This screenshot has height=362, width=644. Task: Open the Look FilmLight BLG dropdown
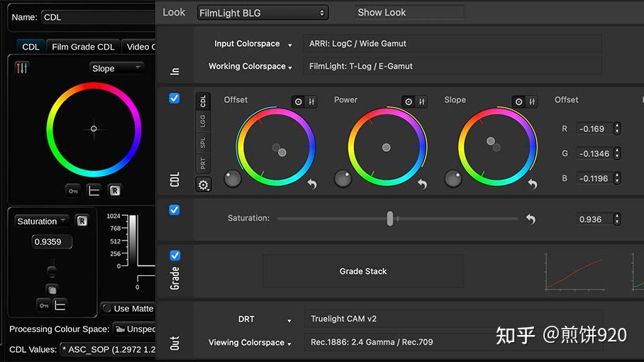pos(262,13)
